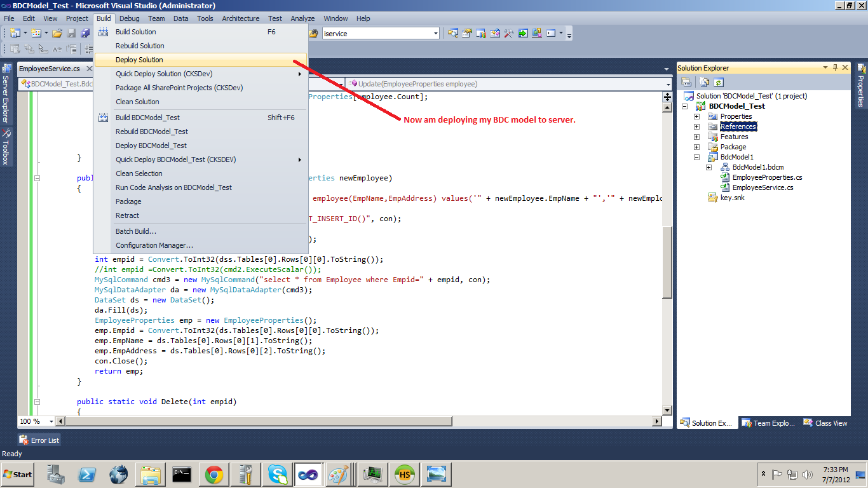Click Refresh in Solution Explorer toolbar

tap(719, 82)
